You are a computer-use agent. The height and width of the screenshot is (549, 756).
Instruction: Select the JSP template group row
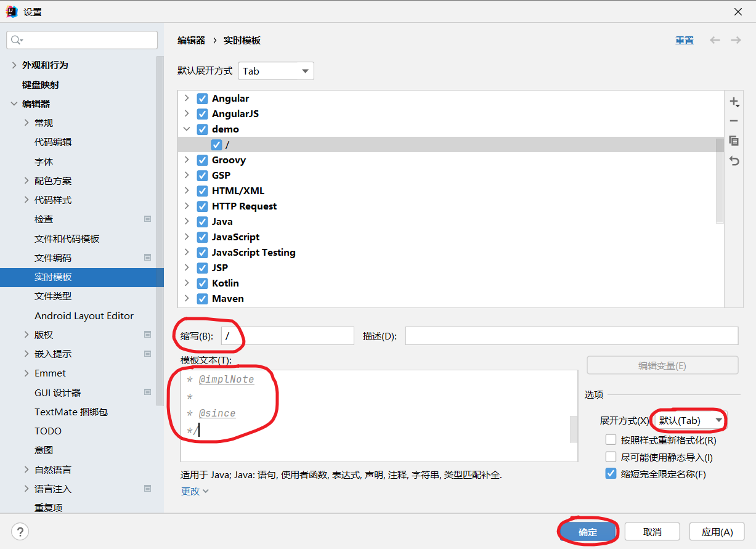point(451,268)
